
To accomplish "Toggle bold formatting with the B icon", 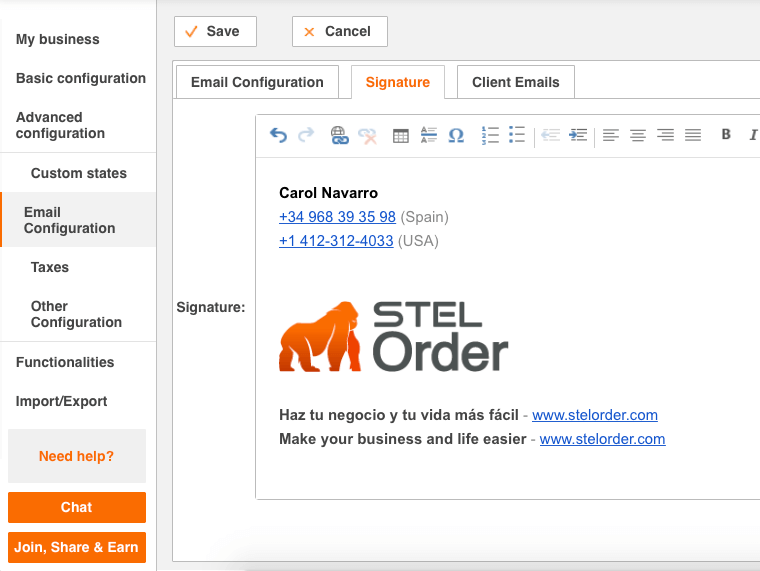I will pos(726,134).
